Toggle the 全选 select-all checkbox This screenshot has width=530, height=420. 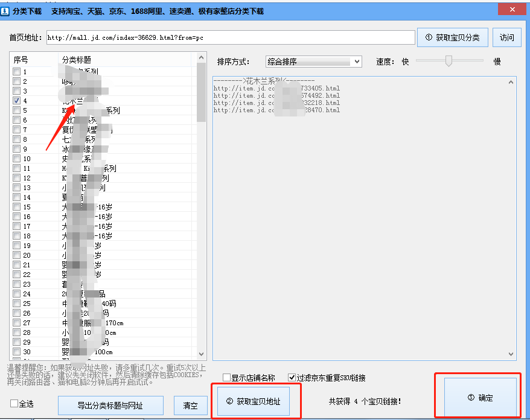[x=14, y=404]
